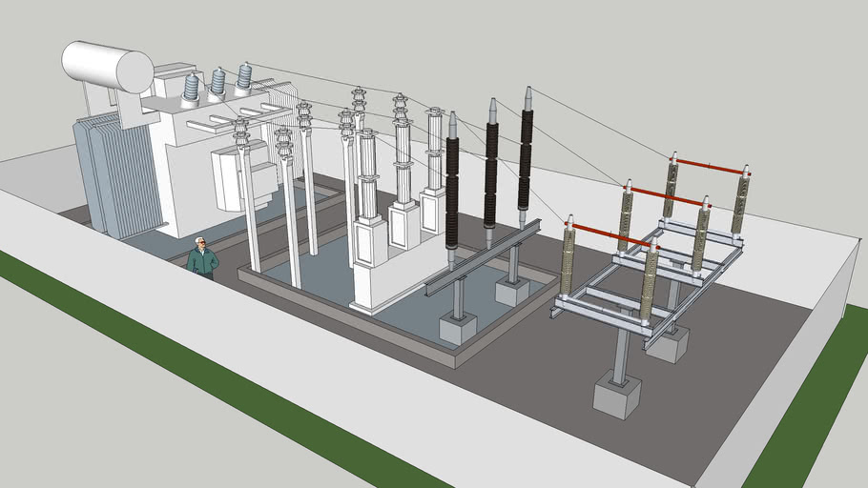Click the person in green jacket
Image resolution: width=868 pixels, height=488 pixels.
pos(201,258)
